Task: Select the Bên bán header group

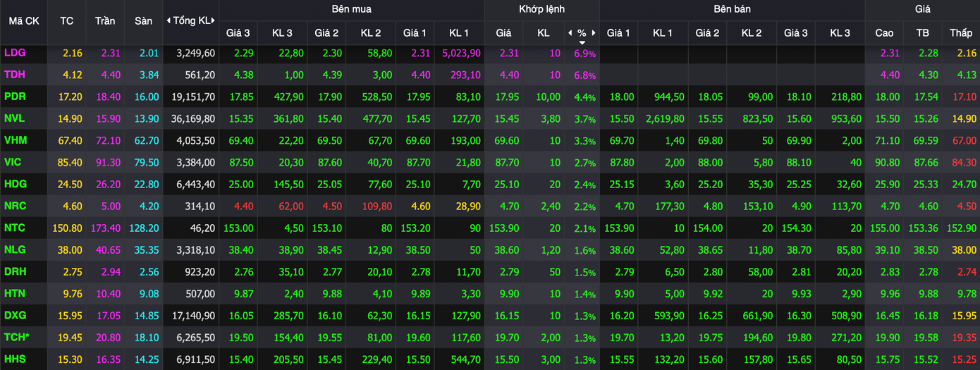Action: click(732, 9)
